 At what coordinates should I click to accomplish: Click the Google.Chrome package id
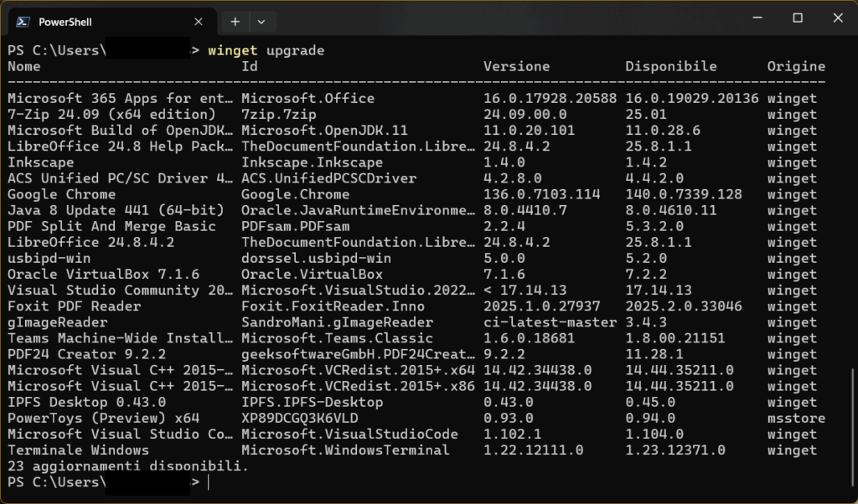pos(296,194)
